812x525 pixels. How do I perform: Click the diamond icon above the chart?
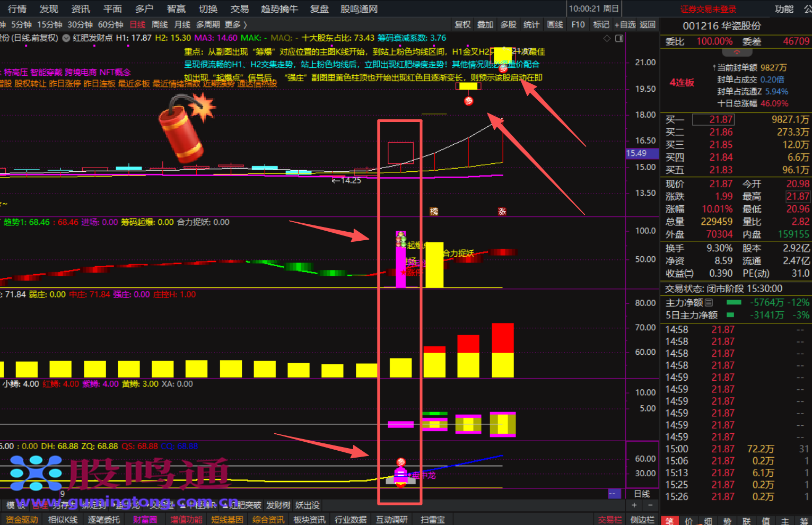607,38
